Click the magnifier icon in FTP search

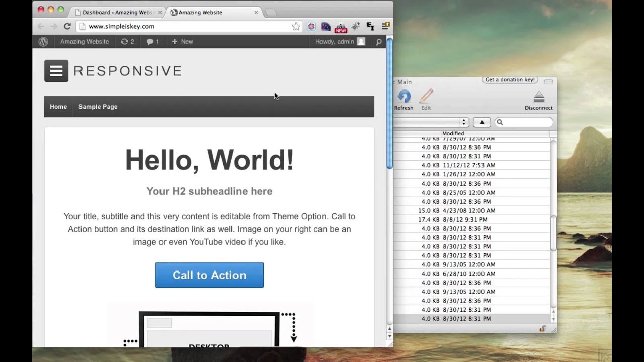coord(500,122)
